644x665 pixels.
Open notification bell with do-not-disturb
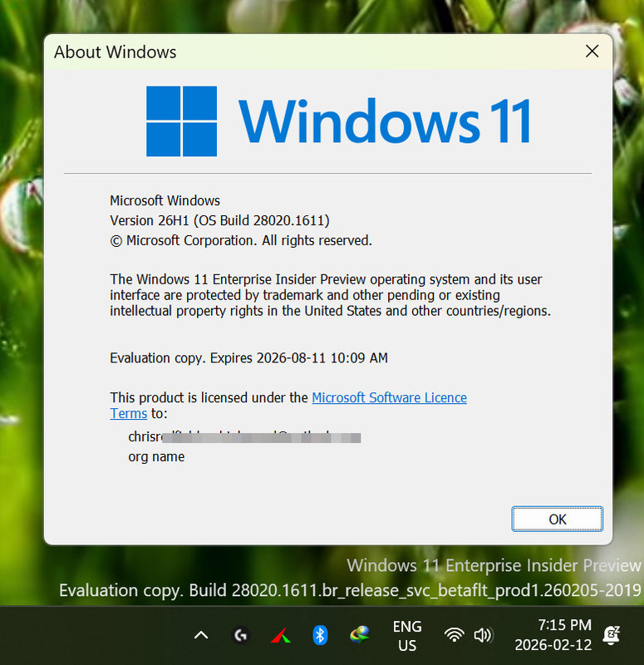tap(611, 635)
